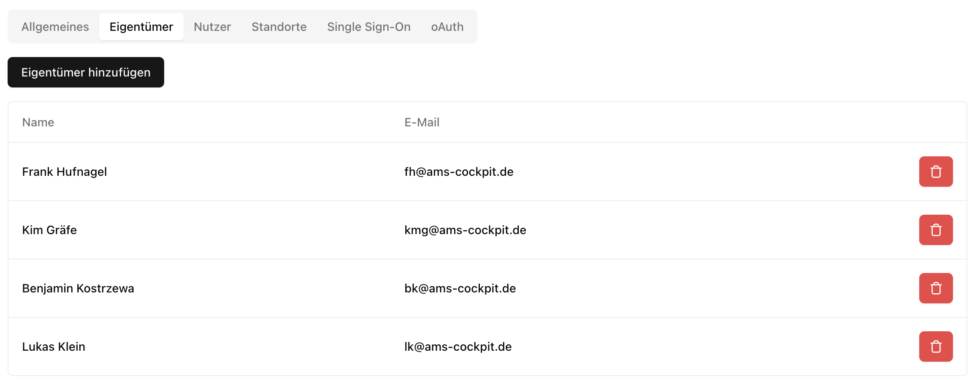Click the Eigentümer hinzufügen button
The height and width of the screenshot is (382, 980).
[x=86, y=72]
